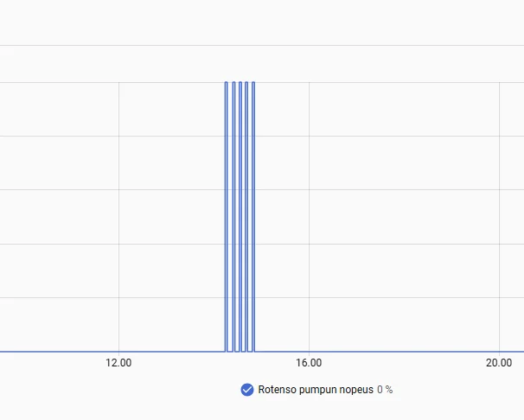The image size is (524, 420).
Task: Click the second pump speed spike from left
Action: 233,217
